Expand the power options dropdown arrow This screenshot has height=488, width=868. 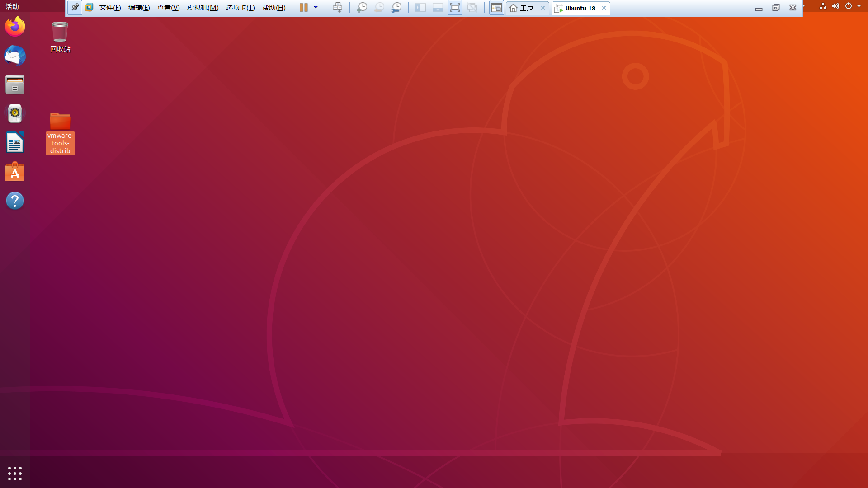point(316,8)
